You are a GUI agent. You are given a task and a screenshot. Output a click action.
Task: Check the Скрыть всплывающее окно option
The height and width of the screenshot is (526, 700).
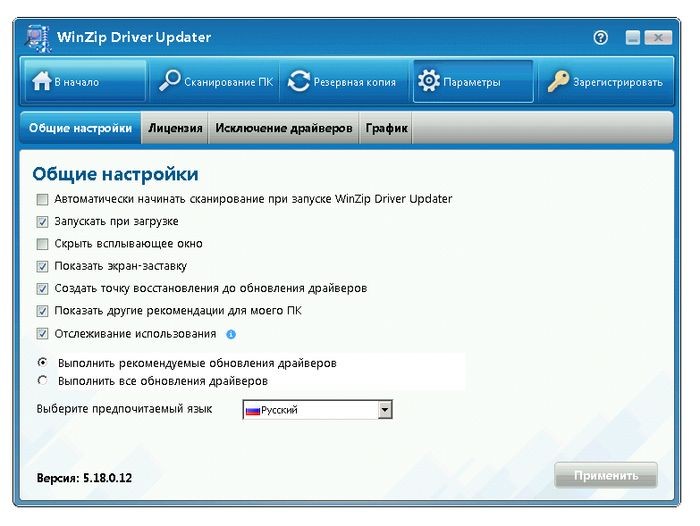42,244
